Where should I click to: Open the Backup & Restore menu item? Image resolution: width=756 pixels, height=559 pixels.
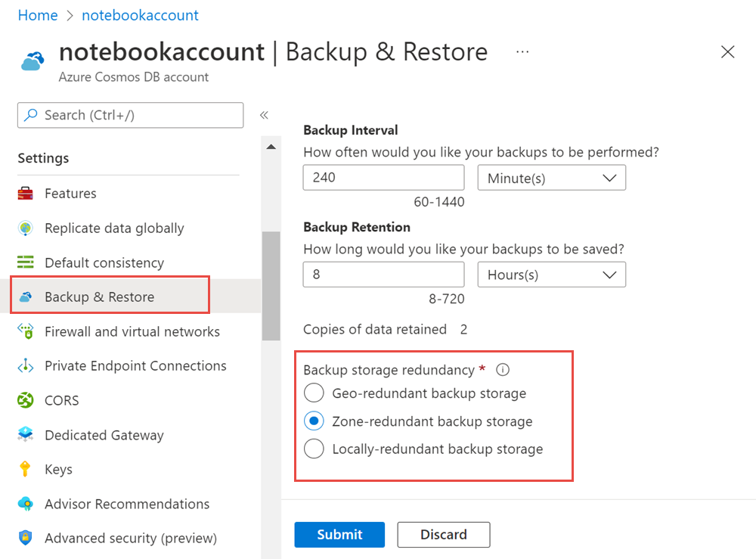99,297
